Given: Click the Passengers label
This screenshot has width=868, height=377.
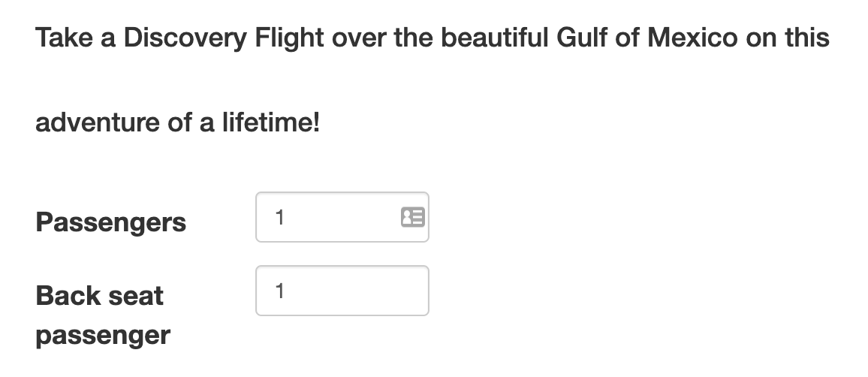Looking at the screenshot, I should (110, 222).
